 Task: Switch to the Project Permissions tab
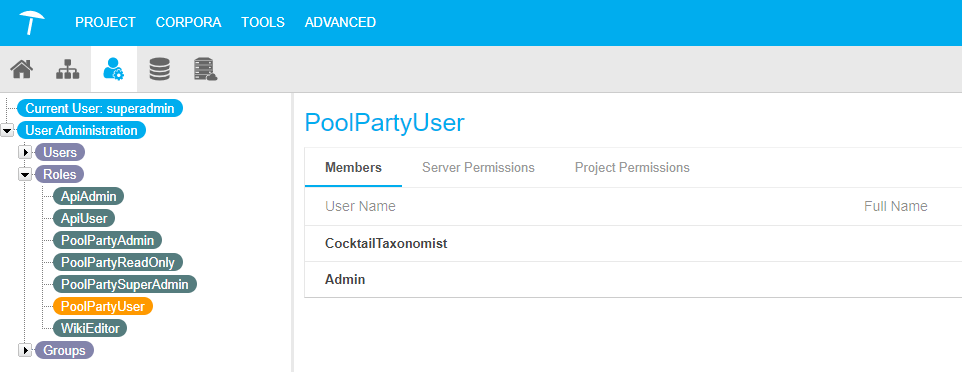(x=632, y=168)
